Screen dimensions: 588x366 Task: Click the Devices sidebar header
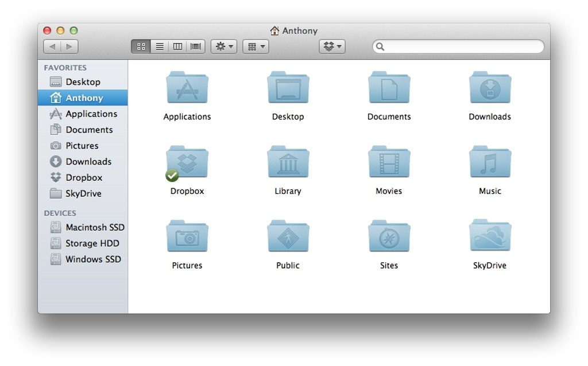pyautogui.click(x=60, y=213)
